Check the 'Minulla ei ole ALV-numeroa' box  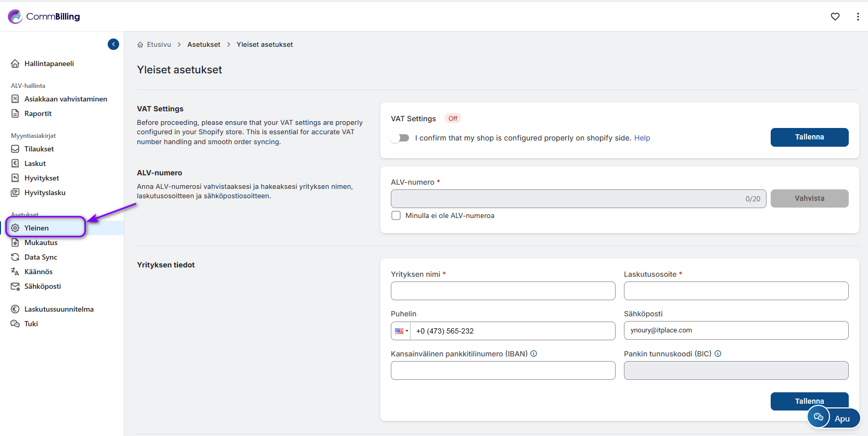396,215
